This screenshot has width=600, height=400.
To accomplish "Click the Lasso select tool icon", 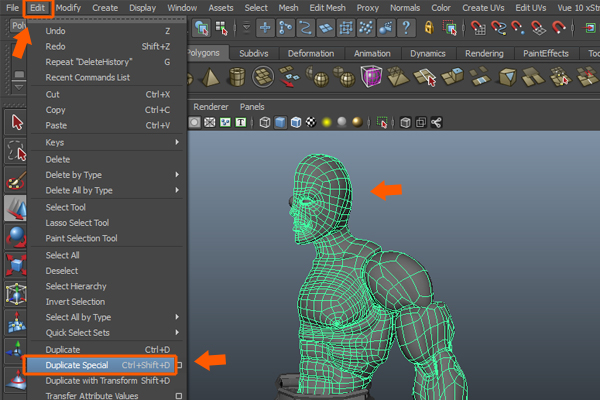I will pyautogui.click(x=17, y=151).
